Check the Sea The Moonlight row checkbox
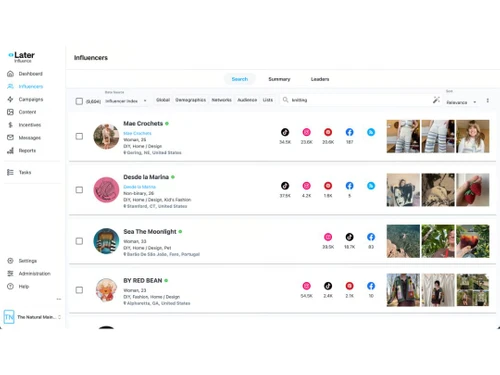 pyautogui.click(x=79, y=241)
